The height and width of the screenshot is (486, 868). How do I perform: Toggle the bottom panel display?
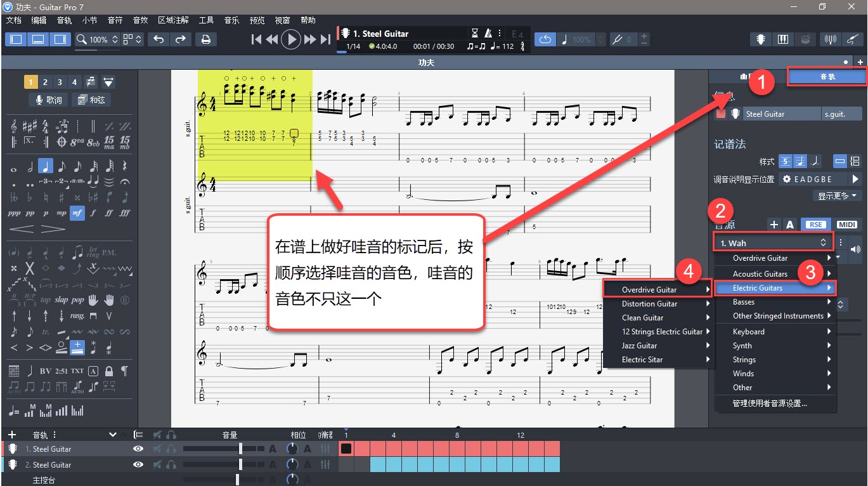point(38,39)
